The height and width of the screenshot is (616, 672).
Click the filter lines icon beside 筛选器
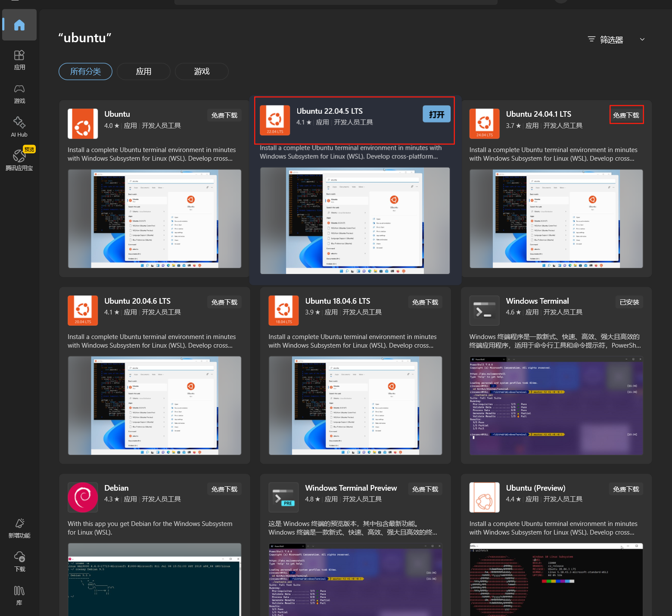coord(591,39)
